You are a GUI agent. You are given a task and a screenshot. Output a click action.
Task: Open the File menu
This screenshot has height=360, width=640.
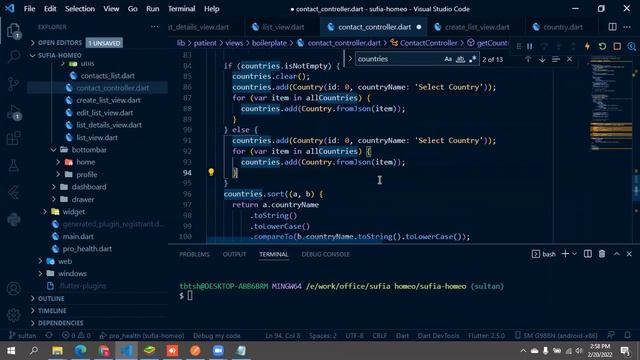click(x=29, y=9)
